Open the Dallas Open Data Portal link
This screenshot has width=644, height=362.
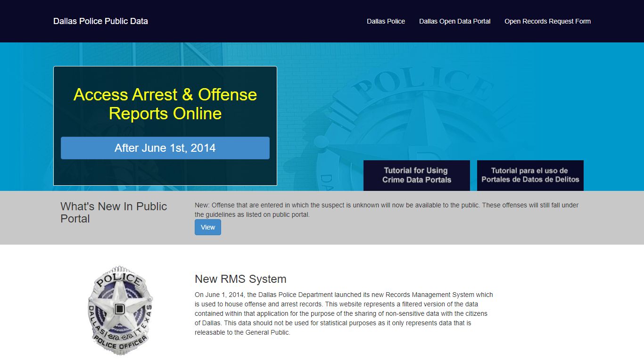455,21
